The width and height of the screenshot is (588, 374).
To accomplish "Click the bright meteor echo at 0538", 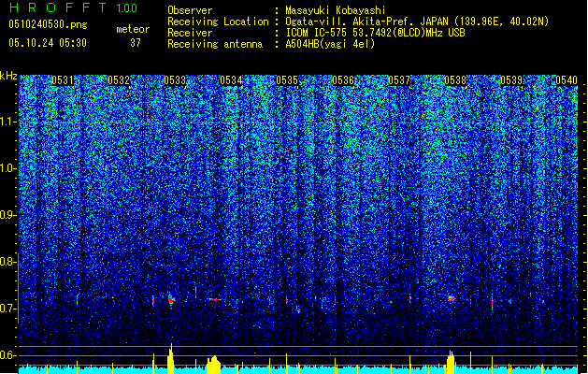I will click(x=452, y=298).
